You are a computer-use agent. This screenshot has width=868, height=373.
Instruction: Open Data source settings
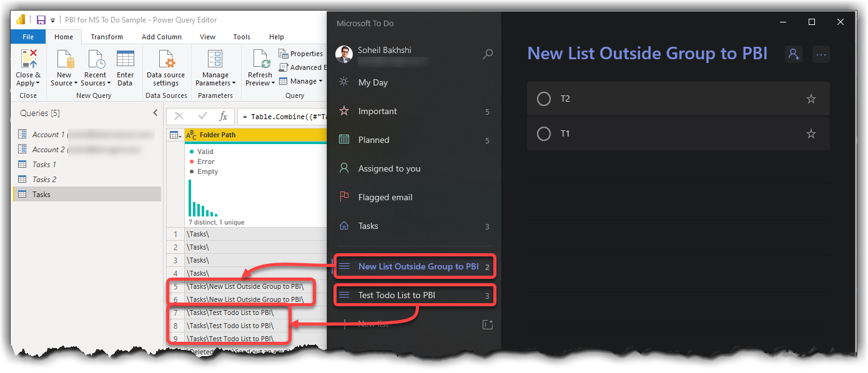166,69
